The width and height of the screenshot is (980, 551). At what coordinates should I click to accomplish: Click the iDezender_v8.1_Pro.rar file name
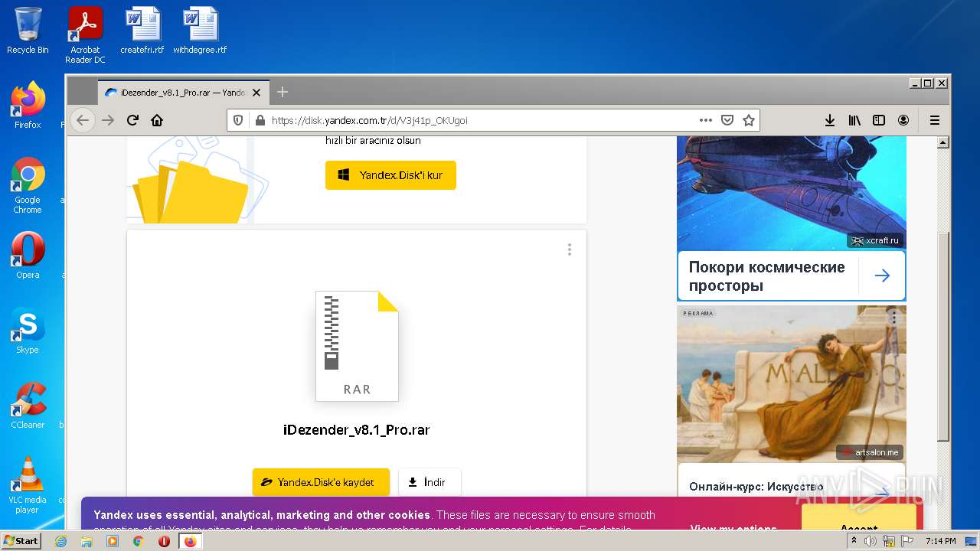(357, 430)
